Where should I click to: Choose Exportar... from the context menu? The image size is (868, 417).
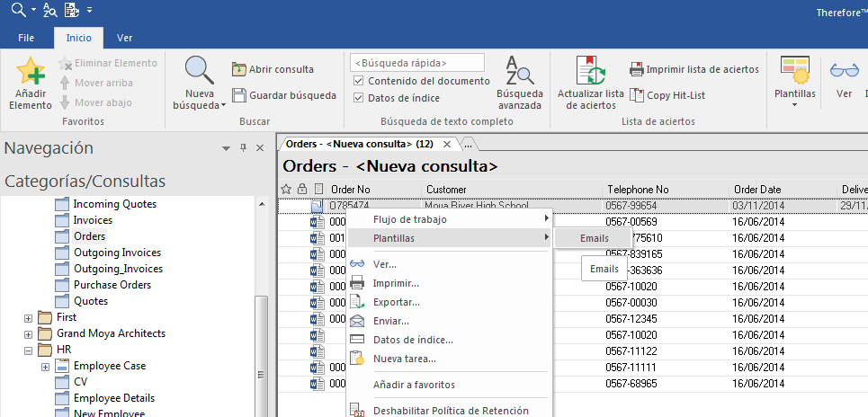click(x=450, y=302)
